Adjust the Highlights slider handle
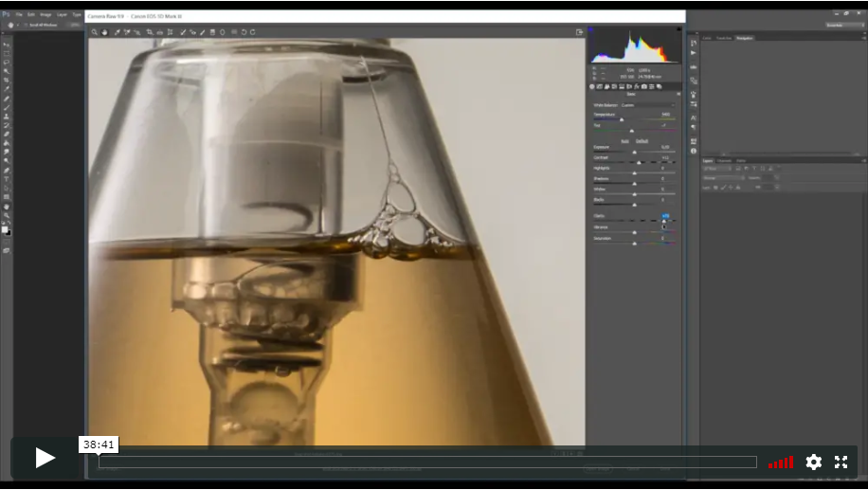 tap(634, 173)
